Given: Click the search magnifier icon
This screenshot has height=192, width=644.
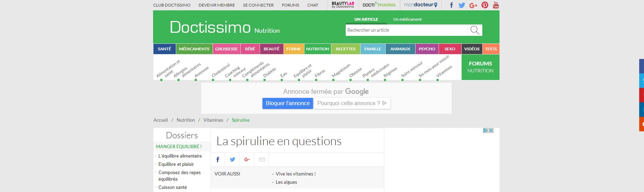Looking at the screenshot, I should [x=475, y=30].
